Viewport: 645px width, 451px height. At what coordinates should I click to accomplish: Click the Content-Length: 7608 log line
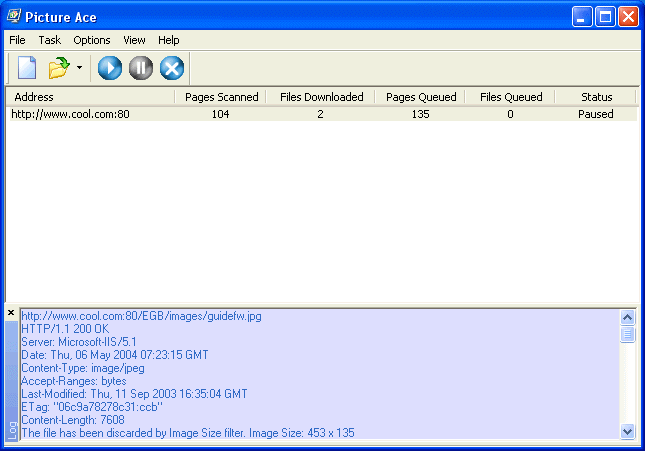[x=73, y=420]
